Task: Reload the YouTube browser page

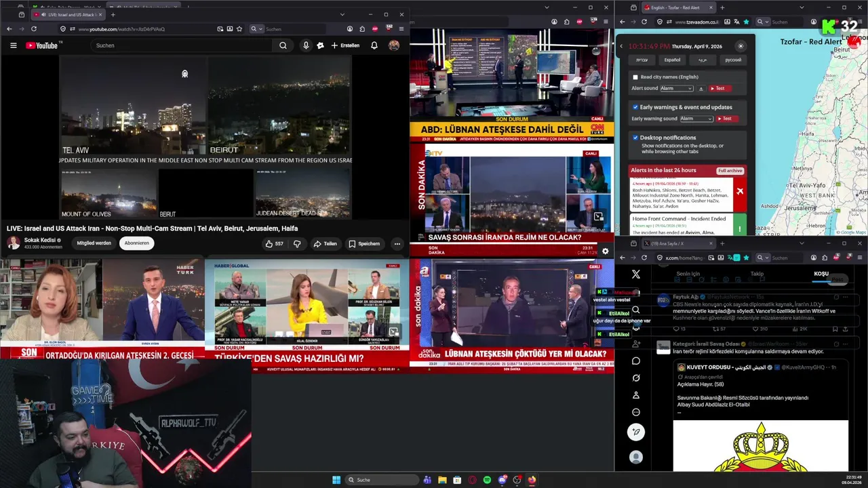Action: pos(33,29)
